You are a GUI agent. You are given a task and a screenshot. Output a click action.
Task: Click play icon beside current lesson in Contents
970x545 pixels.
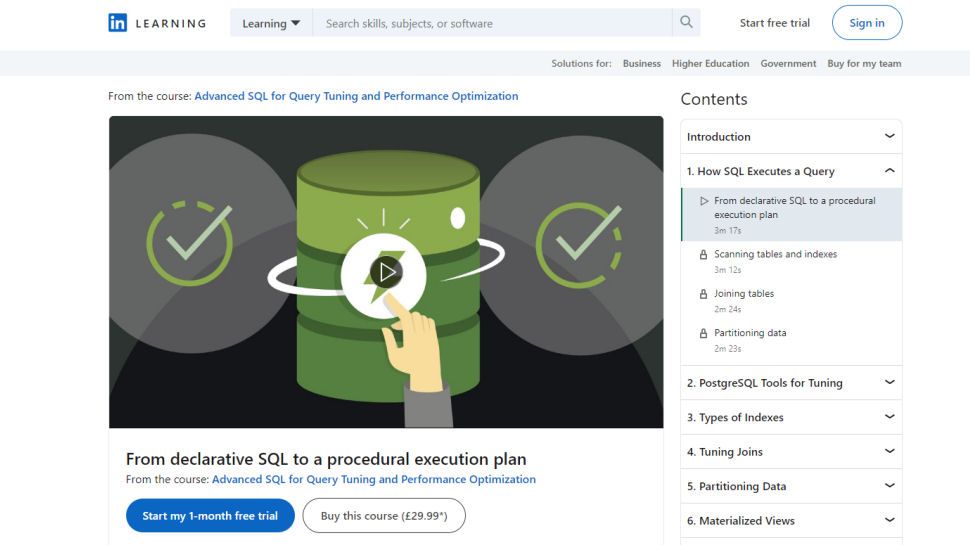click(x=704, y=201)
